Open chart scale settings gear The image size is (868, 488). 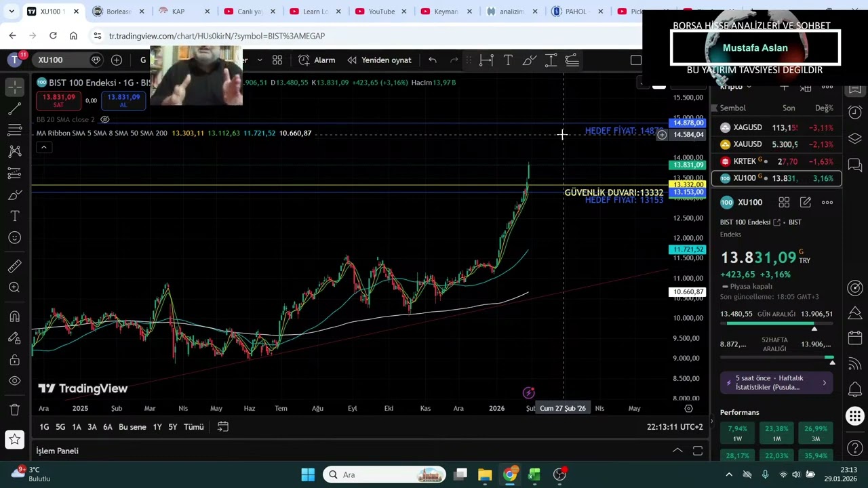(x=688, y=408)
